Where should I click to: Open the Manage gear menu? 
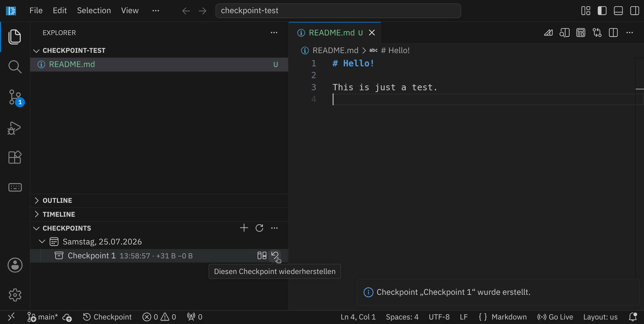tap(15, 295)
